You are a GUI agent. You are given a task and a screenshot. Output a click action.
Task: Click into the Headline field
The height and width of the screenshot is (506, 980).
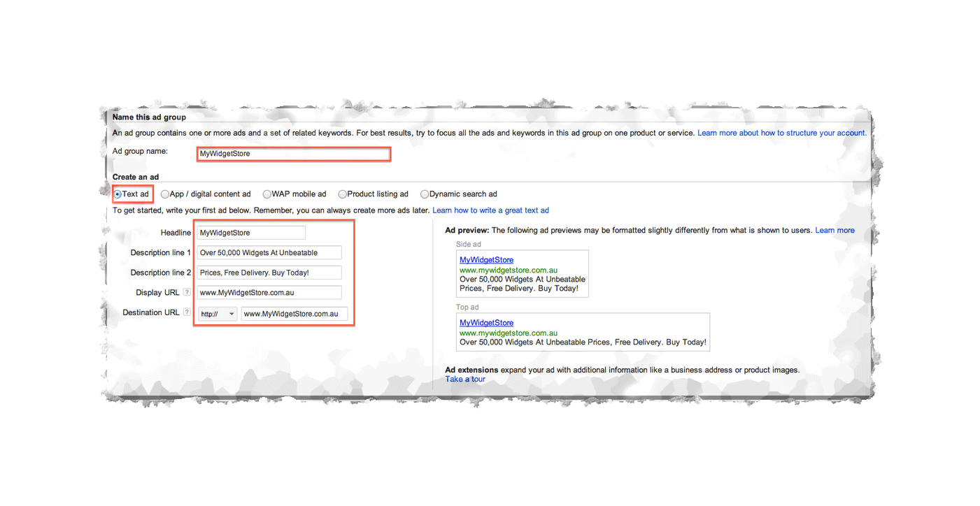[251, 233]
